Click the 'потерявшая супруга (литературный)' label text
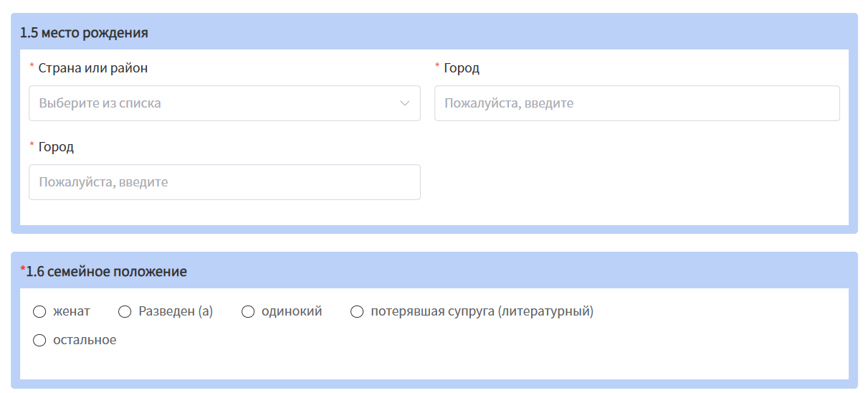 [x=482, y=311]
